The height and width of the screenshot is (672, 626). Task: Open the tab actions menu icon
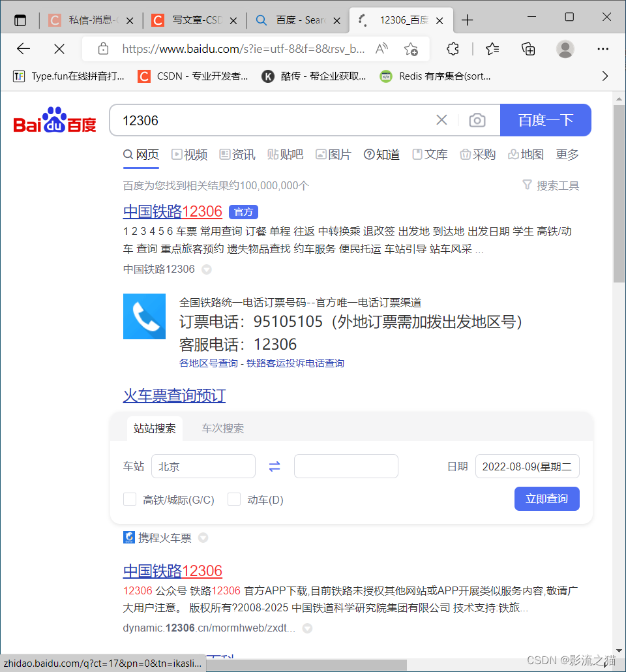(x=20, y=20)
